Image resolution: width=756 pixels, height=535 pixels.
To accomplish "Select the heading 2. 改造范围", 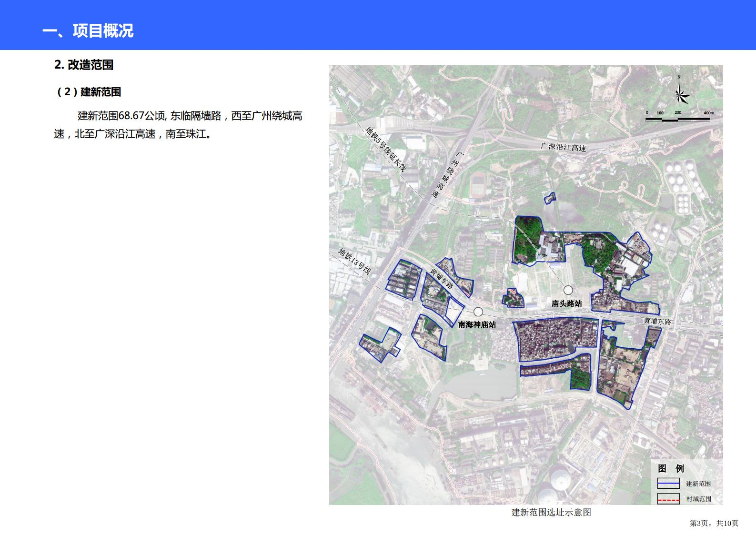I will [84, 65].
